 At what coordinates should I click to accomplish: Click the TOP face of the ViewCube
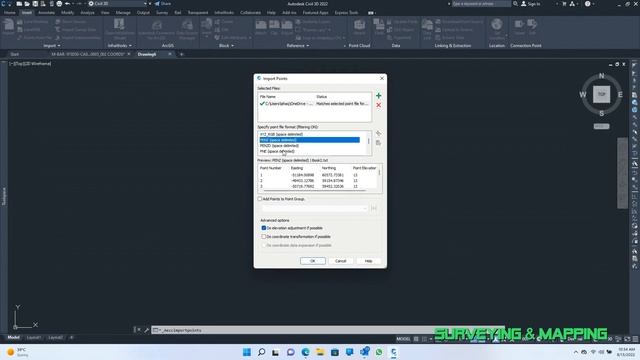(601, 94)
